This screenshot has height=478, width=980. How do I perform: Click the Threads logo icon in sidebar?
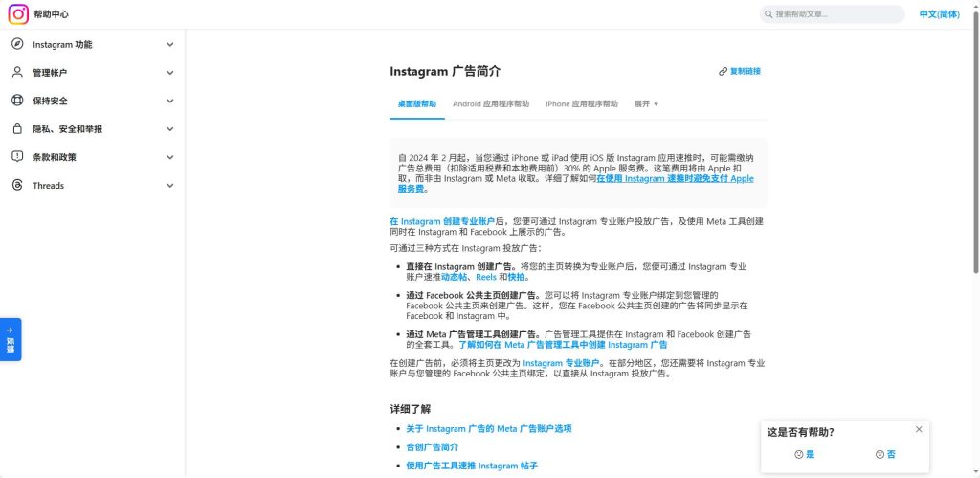pyautogui.click(x=17, y=185)
